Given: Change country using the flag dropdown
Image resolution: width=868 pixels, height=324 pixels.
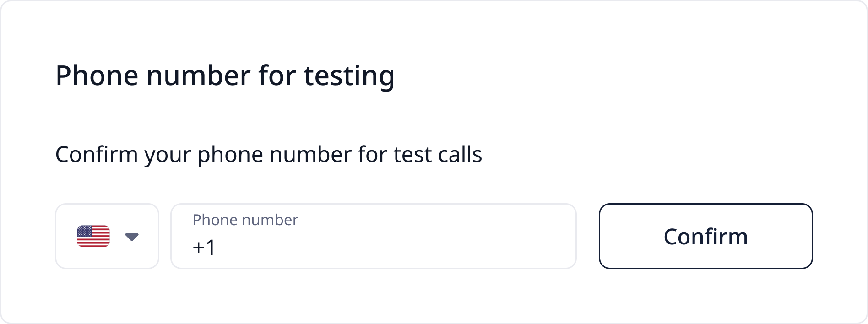Looking at the screenshot, I should [x=107, y=236].
